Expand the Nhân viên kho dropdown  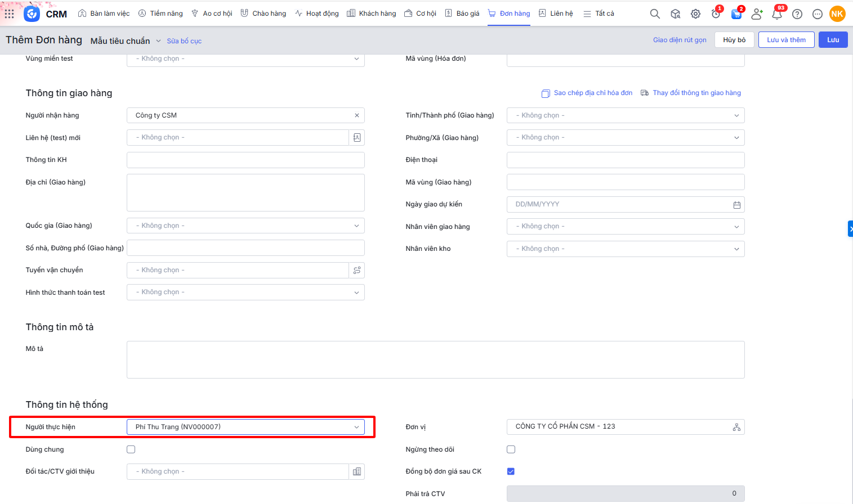[x=625, y=249]
